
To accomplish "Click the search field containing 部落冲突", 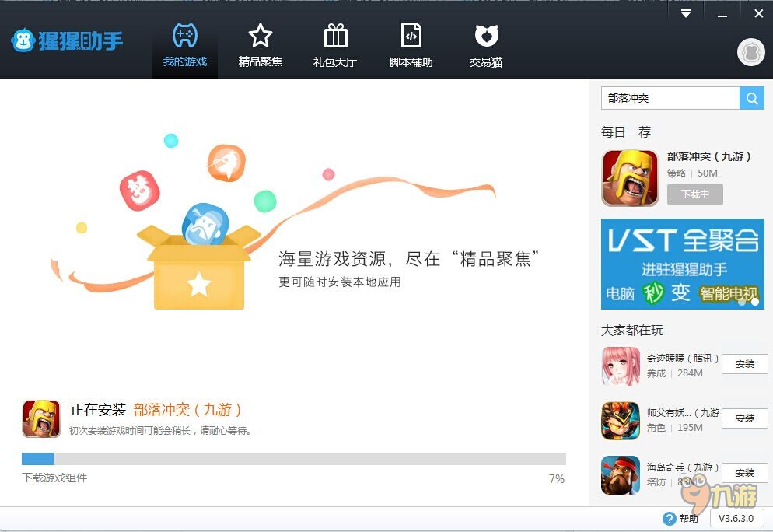I will 670,98.
